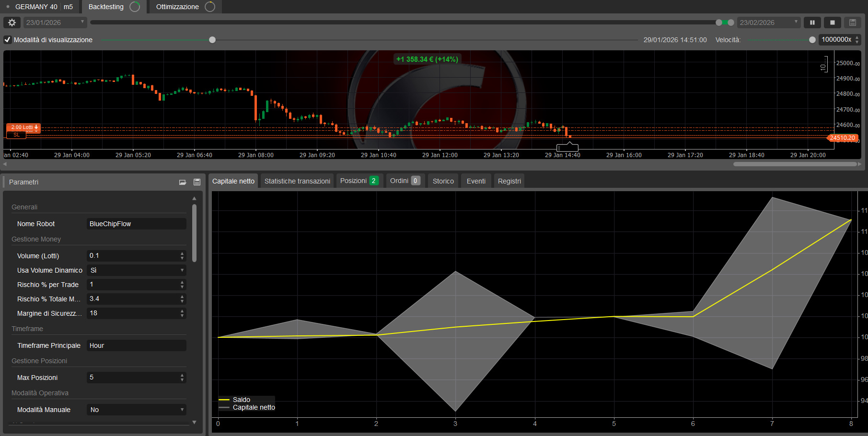Stop the backtest with stop icon

833,22
